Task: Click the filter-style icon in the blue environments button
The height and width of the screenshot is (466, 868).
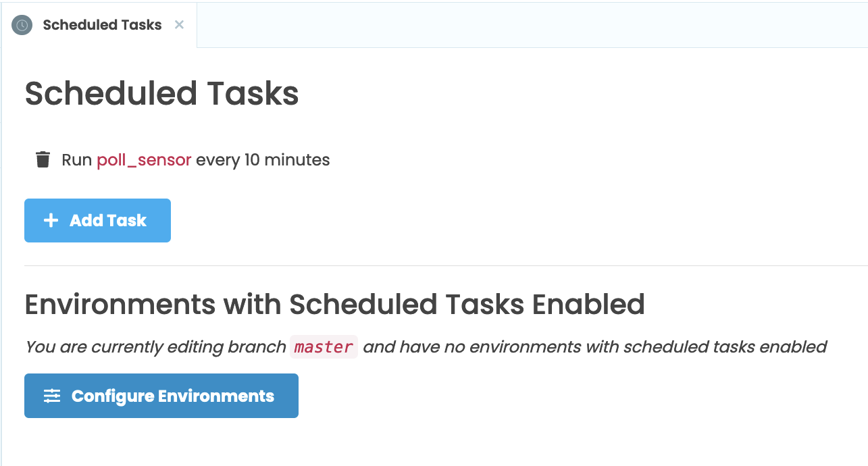Action: coord(52,396)
